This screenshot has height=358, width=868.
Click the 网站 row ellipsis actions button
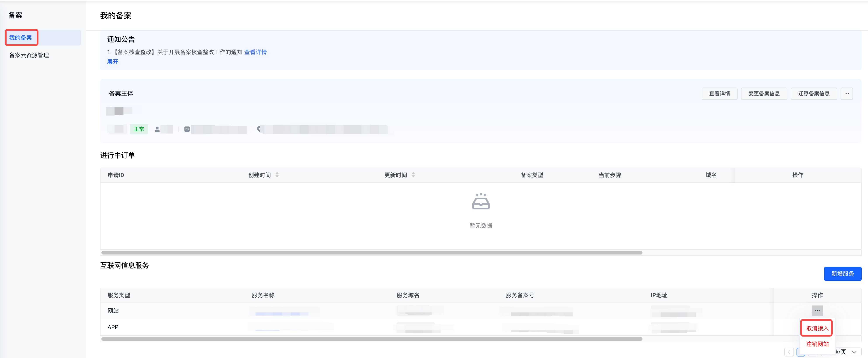click(817, 311)
